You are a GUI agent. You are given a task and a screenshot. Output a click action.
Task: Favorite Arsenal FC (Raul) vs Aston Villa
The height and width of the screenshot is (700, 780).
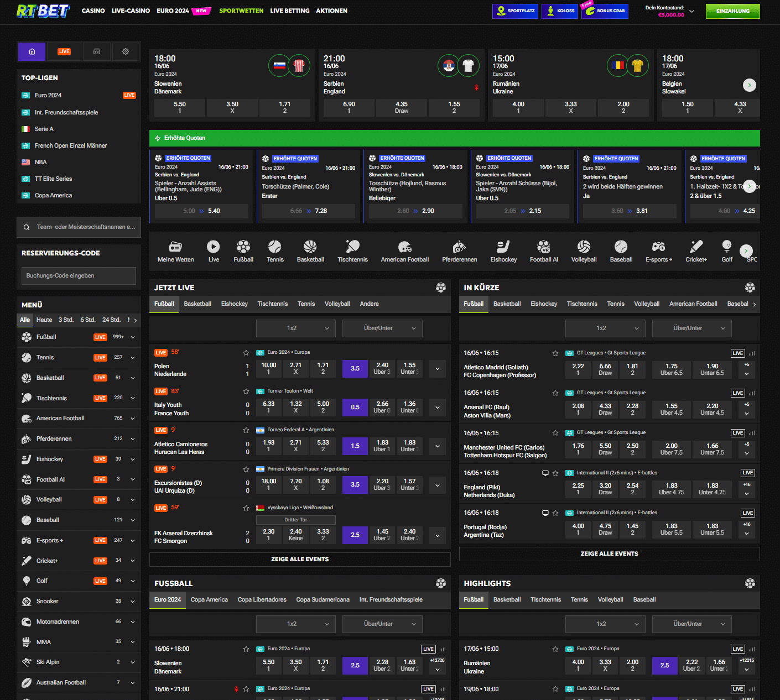click(555, 393)
